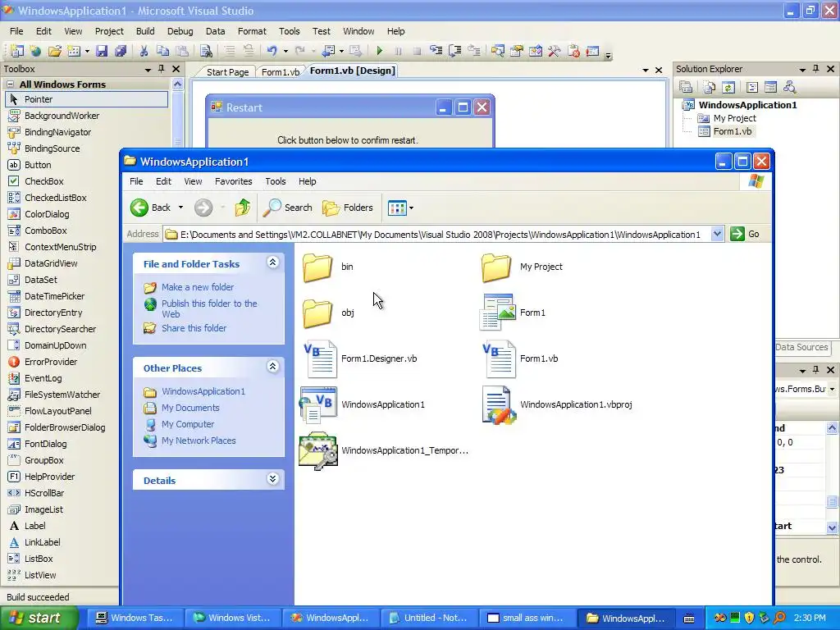This screenshot has height=630, width=840.
Task: Toggle the Properties panel auto-hide pin
Action: point(816,370)
